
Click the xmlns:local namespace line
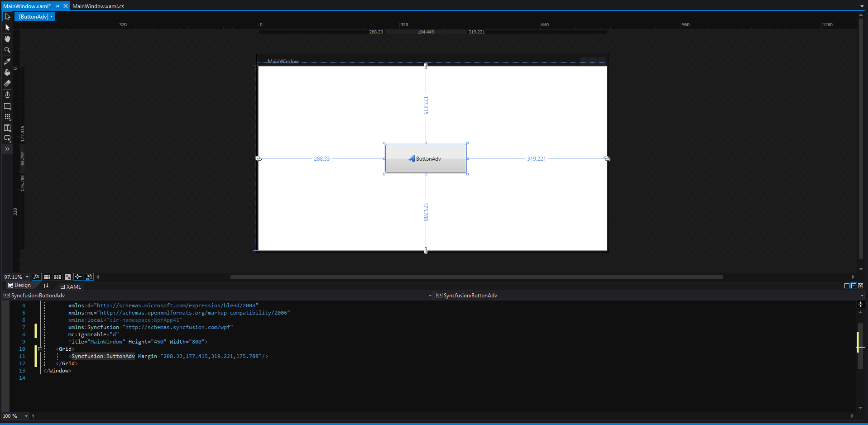125,320
